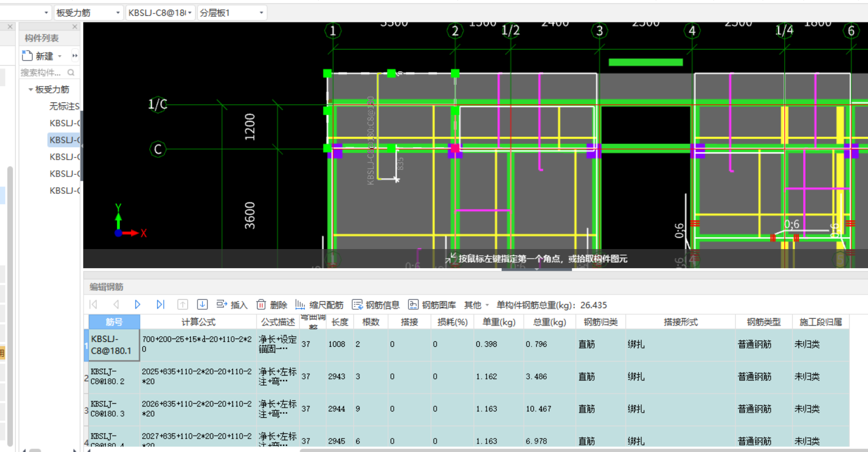Click the 施工段归属 column header
Image resolution: width=868 pixels, height=452 pixels.
[821, 322]
